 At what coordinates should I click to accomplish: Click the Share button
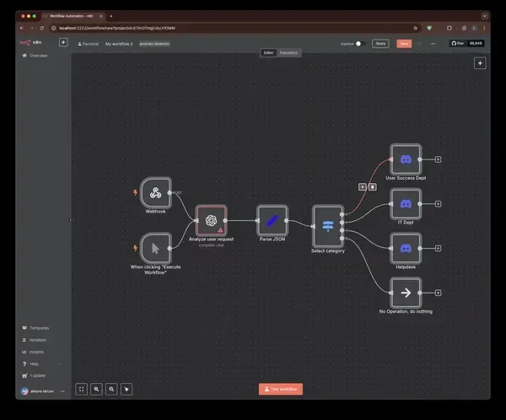[380, 43]
